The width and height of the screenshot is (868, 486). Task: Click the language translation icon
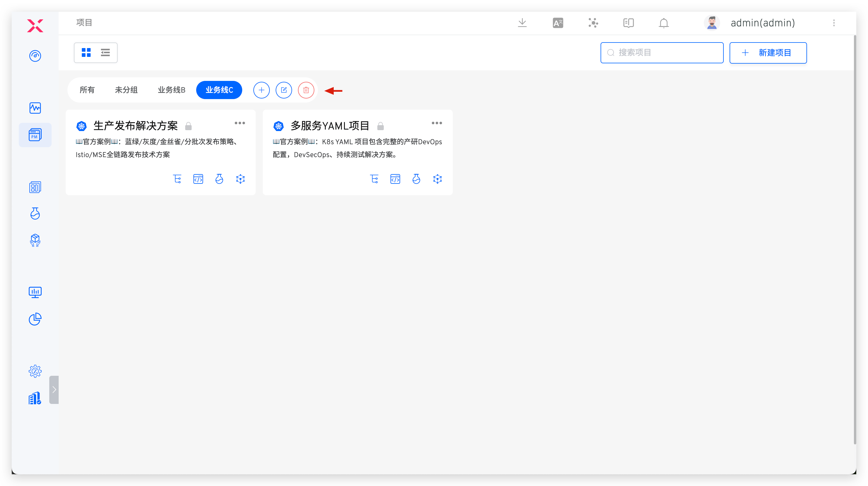[558, 23]
